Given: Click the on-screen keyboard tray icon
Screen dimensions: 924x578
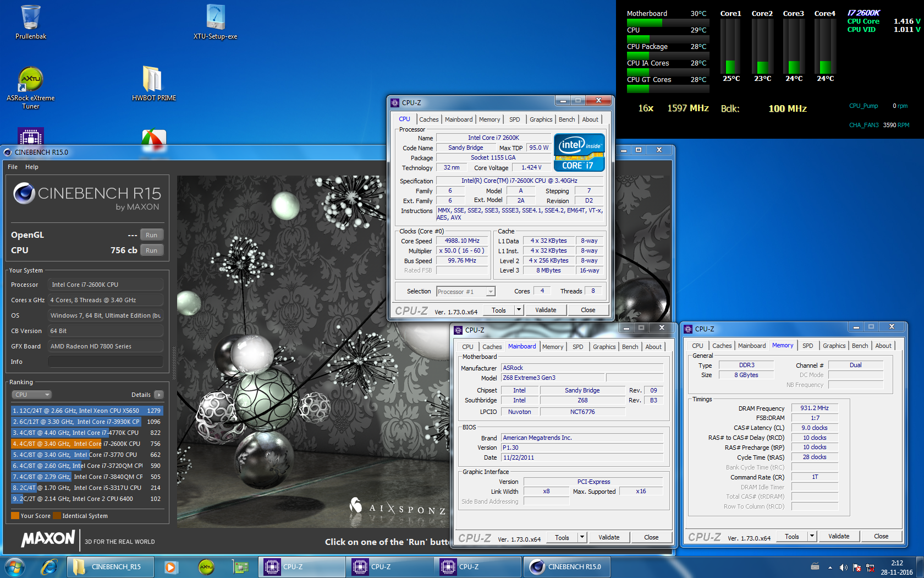Looking at the screenshot, I should tap(815, 567).
